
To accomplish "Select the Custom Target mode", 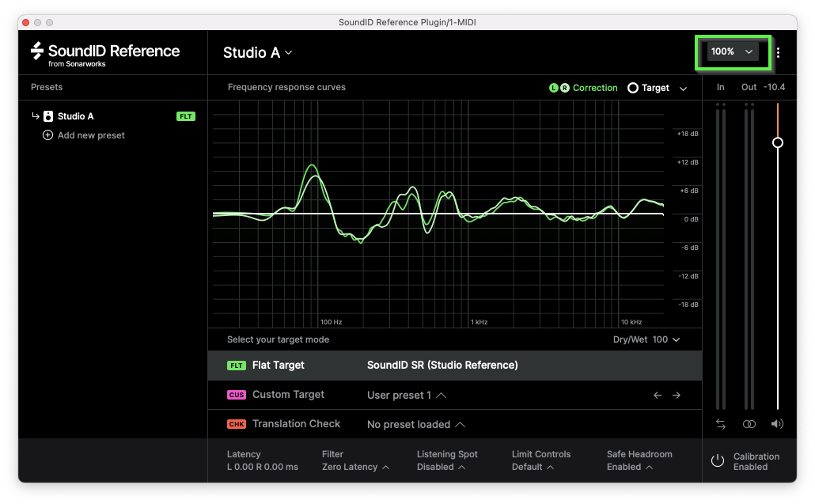I will (455, 395).
